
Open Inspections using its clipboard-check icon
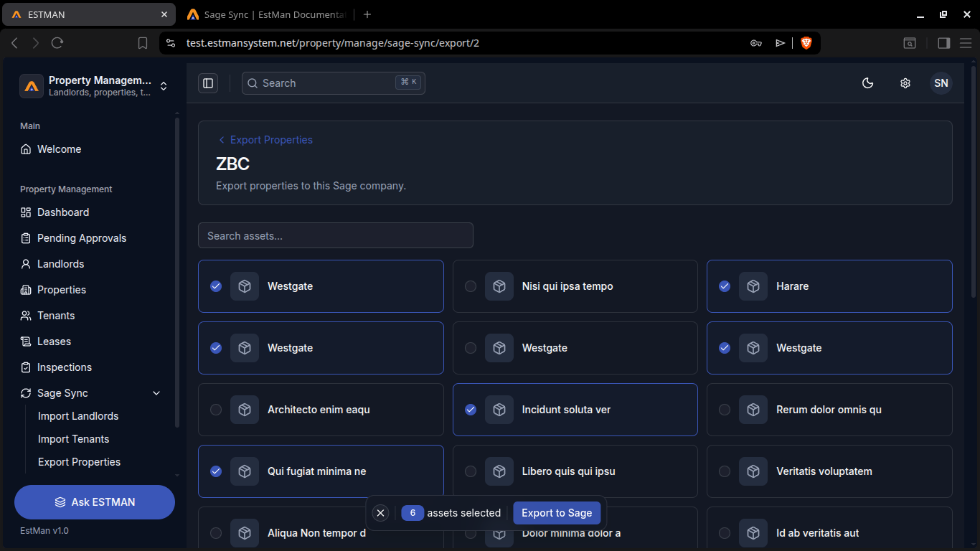click(x=26, y=367)
